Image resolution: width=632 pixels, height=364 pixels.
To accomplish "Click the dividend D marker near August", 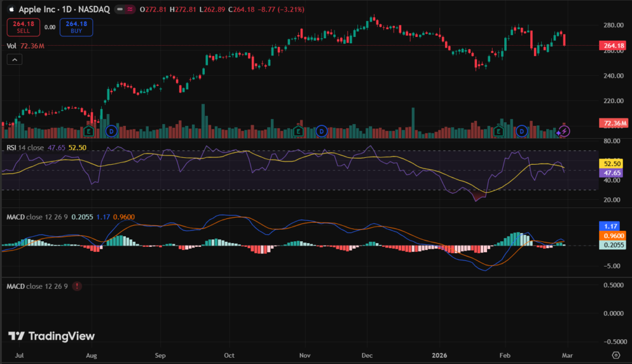I will [111, 131].
